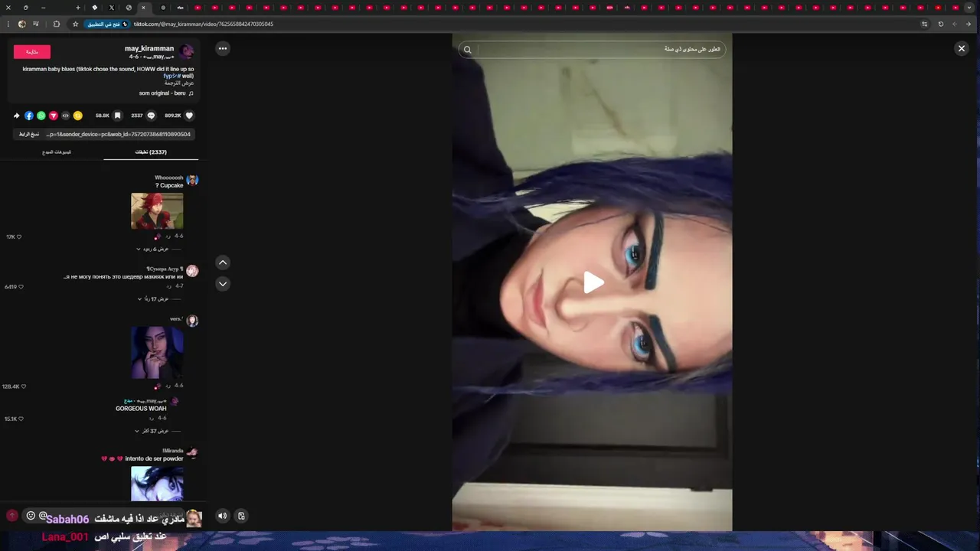Screen dimensions: 980x551
Task: Open the vers. comment image thumbnail
Action: (157, 353)
